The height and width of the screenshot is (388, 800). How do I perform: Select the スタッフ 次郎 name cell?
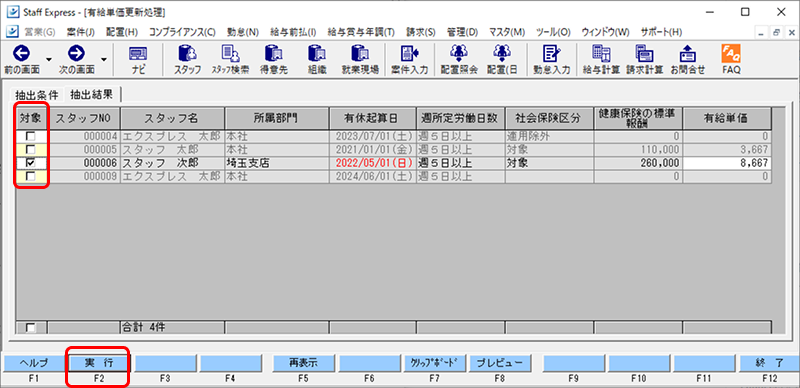172,163
